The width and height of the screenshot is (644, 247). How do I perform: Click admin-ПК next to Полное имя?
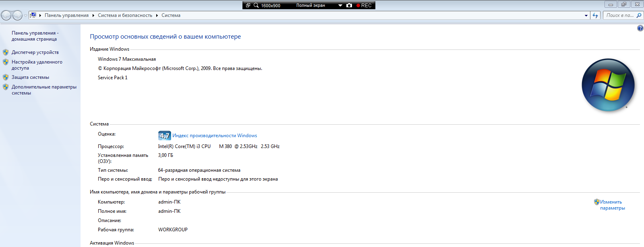[170, 211]
